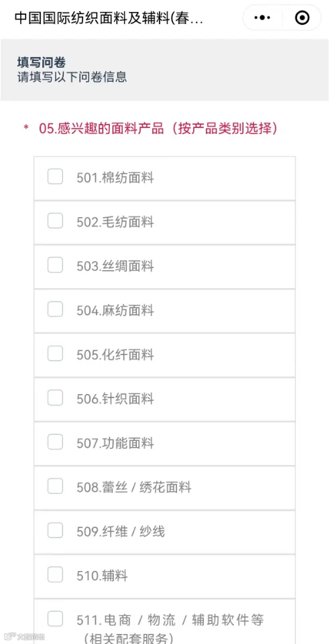Click the 填写问卷 header heading

[x=41, y=62]
